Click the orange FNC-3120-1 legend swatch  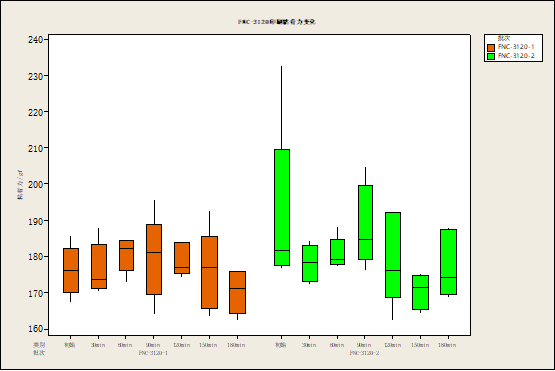[x=491, y=47]
